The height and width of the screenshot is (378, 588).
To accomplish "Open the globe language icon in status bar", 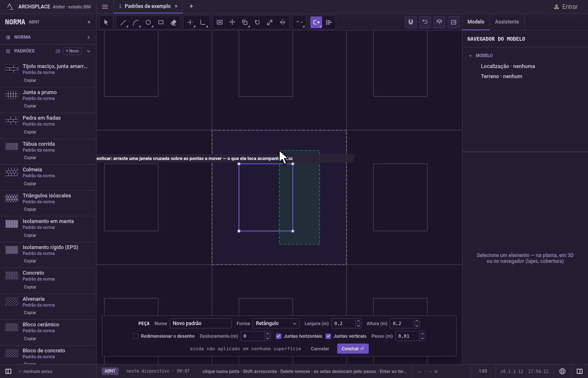I will coord(562,371).
